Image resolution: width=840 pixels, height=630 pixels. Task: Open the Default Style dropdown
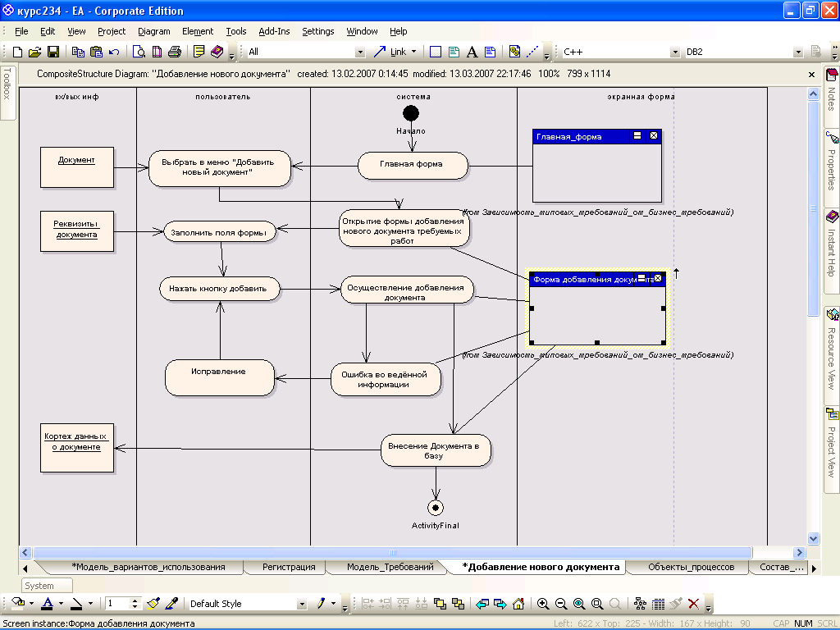pyautogui.click(x=302, y=604)
